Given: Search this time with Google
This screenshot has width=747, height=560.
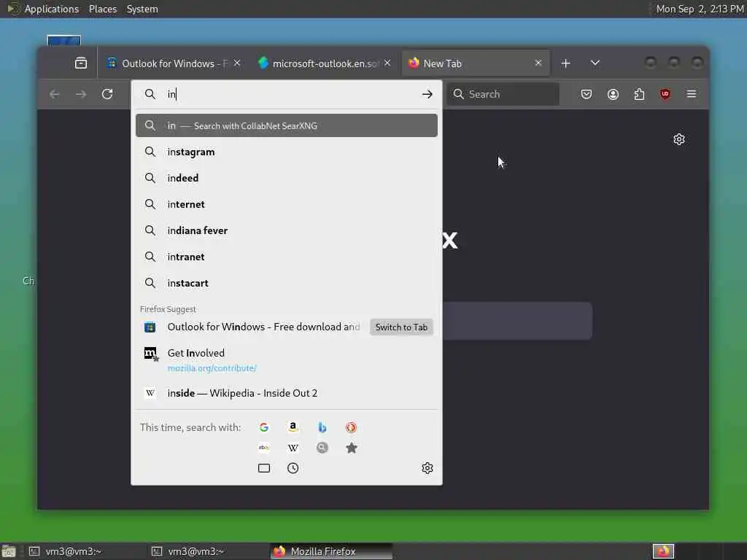Looking at the screenshot, I should pos(264,427).
